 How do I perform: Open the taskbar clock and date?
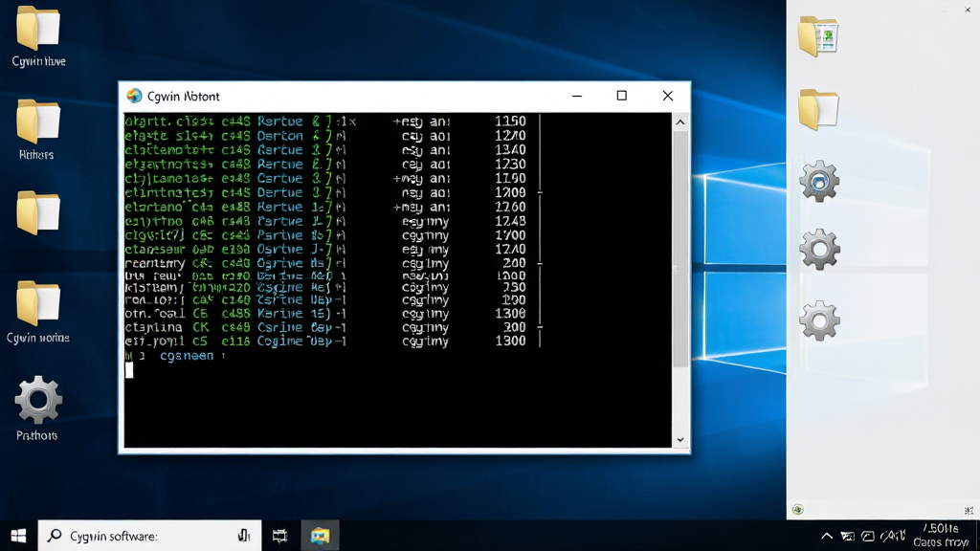pyautogui.click(x=941, y=536)
